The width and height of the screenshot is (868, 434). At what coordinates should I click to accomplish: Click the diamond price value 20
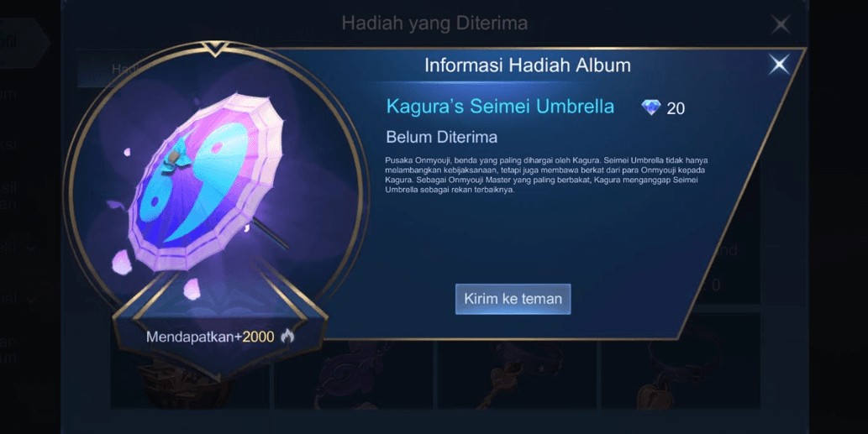point(676,108)
